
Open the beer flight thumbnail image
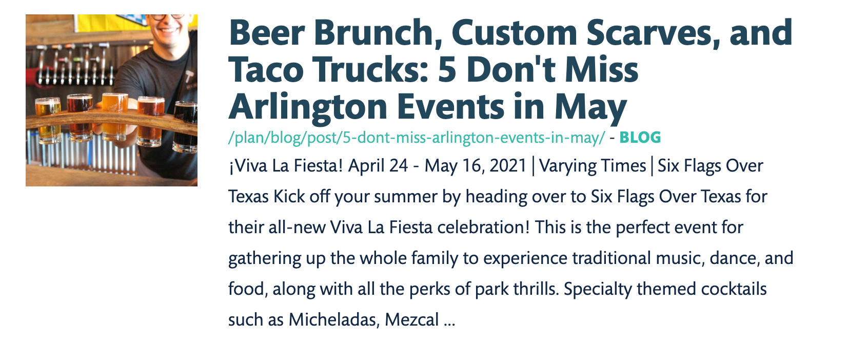(x=111, y=100)
